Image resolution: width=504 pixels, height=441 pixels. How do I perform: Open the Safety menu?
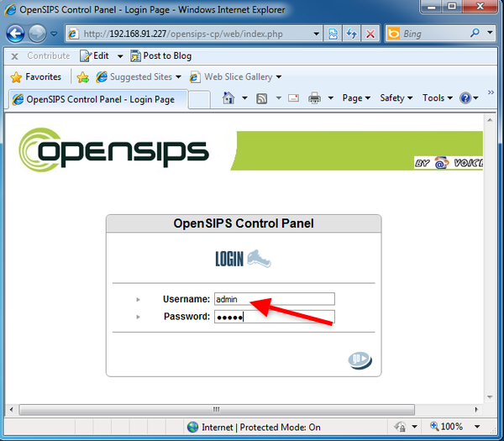(x=396, y=97)
